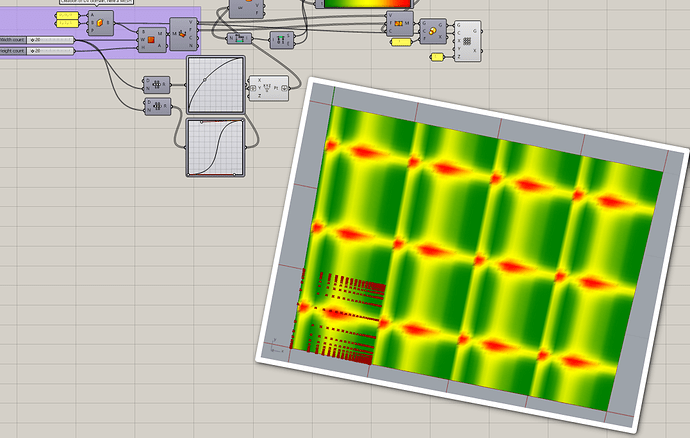Click the upper graph mapper curve area
The image size is (690, 438).
pos(216,85)
